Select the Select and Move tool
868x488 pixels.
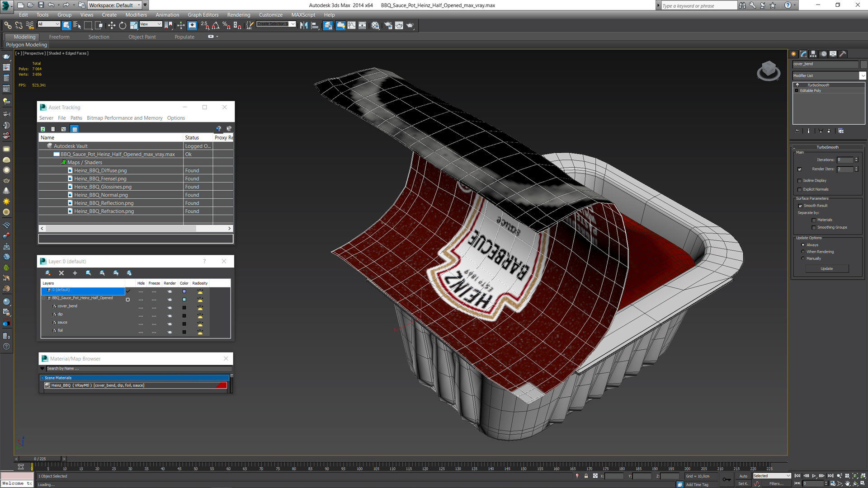point(111,25)
